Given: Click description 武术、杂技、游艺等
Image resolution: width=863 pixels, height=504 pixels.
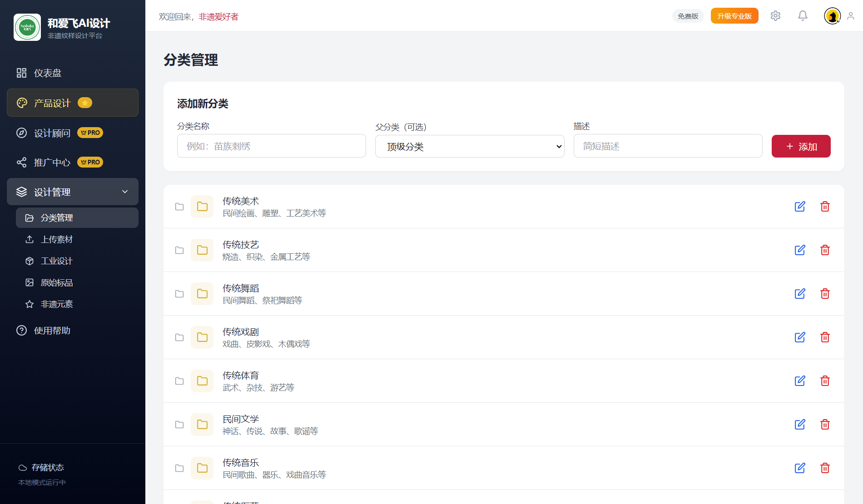Looking at the screenshot, I should point(258,387).
